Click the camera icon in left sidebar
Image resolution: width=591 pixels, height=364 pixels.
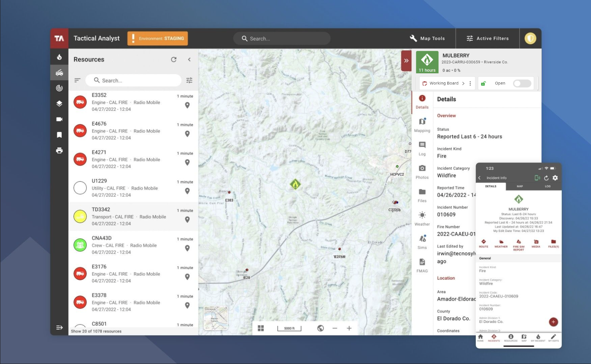pyautogui.click(x=59, y=119)
